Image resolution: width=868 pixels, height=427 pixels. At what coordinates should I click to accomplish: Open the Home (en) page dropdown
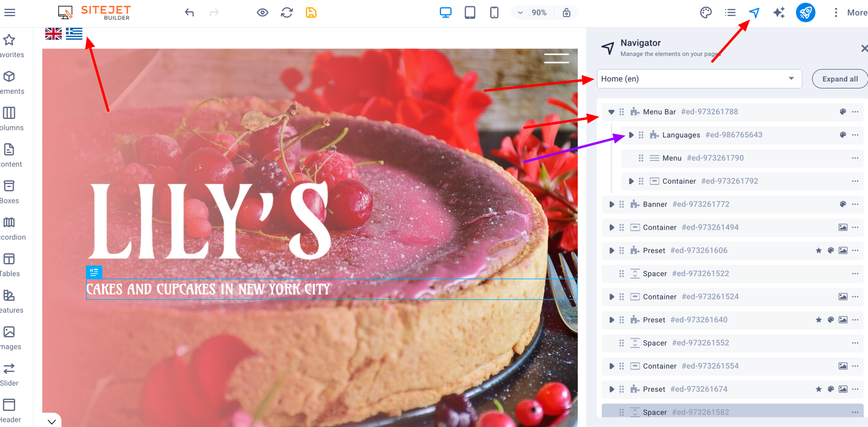(x=699, y=79)
